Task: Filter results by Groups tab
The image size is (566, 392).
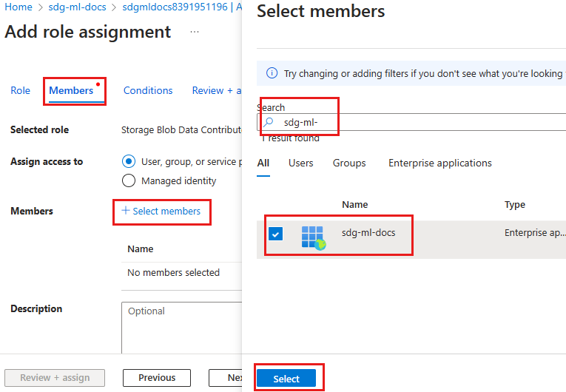Action: pyautogui.click(x=349, y=163)
